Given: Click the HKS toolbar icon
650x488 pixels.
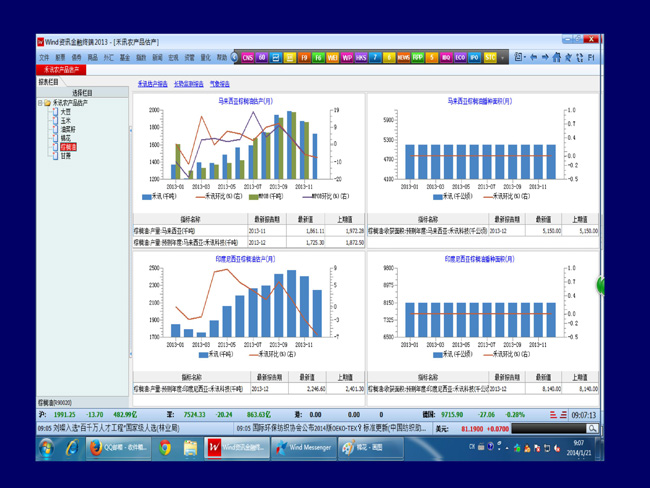Looking at the screenshot, I should click(x=361, y=58).
